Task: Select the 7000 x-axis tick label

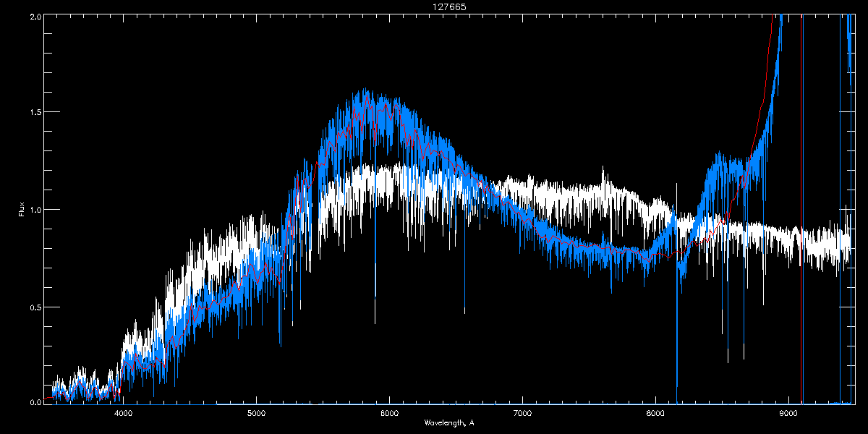Action: coord(522,414)
